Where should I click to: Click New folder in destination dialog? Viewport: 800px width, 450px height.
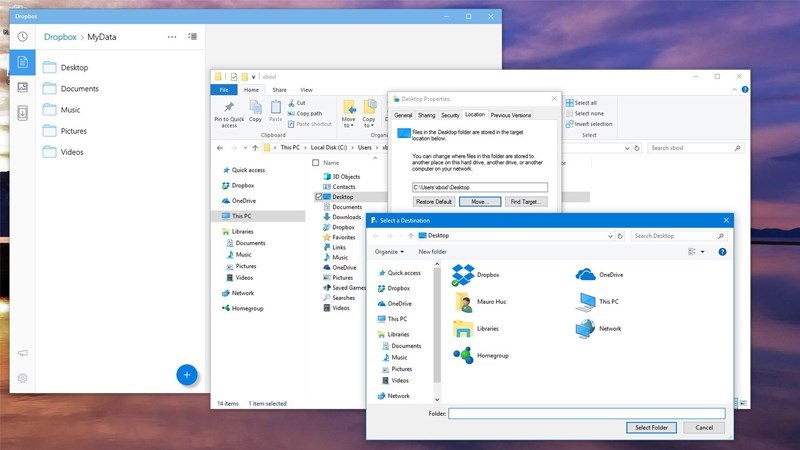click(x=433, y=252)
